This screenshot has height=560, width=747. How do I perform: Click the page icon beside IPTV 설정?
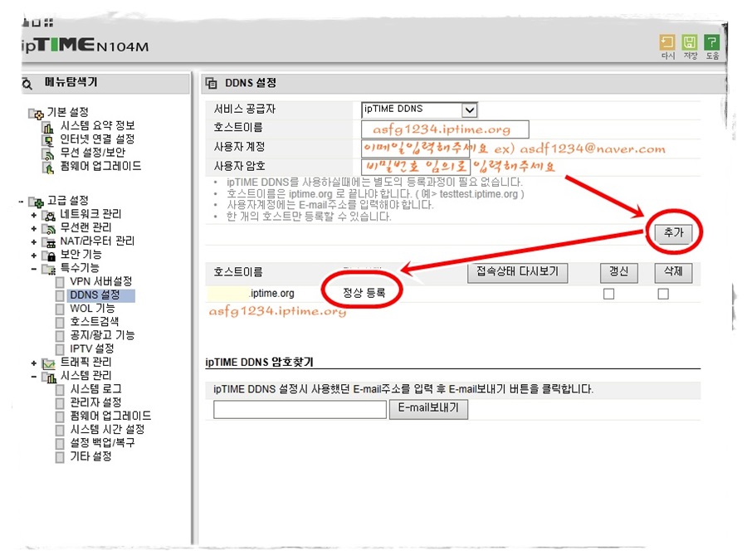click(x=60, y=349)
